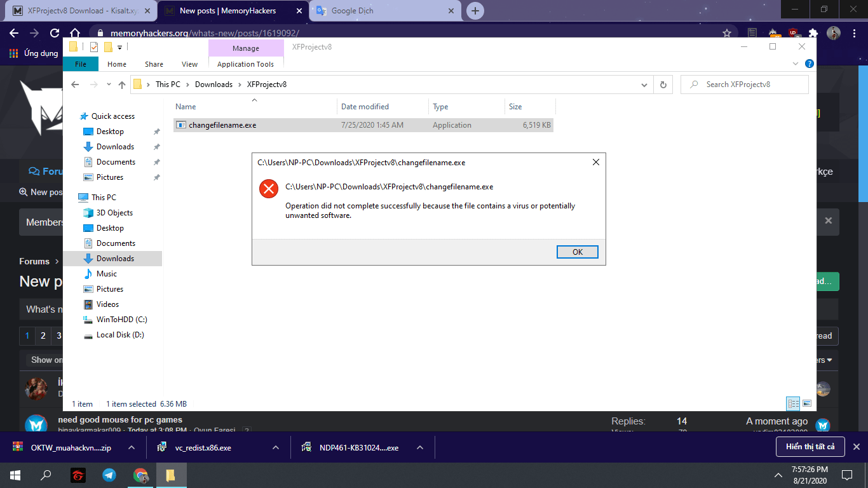The width and height of the screenshot is (868, 488).
Task: Select the Application Tools tab
Action: [x=245, y=64]
